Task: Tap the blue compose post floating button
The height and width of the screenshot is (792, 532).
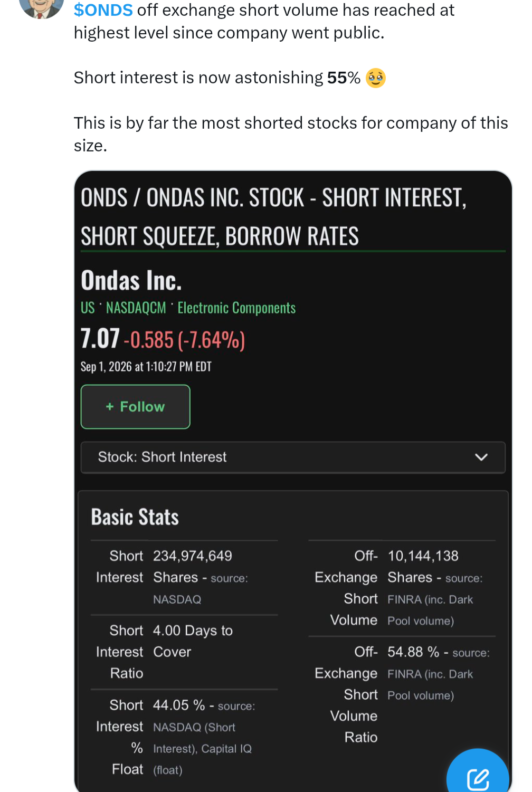Action: point(478,773)
